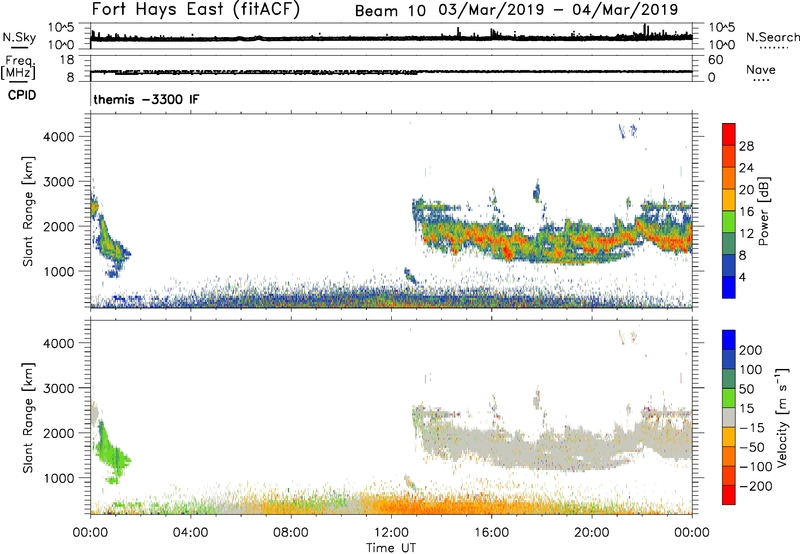Click the yellow-orange power colorbar segment between 16 and 20

point(729,200)
